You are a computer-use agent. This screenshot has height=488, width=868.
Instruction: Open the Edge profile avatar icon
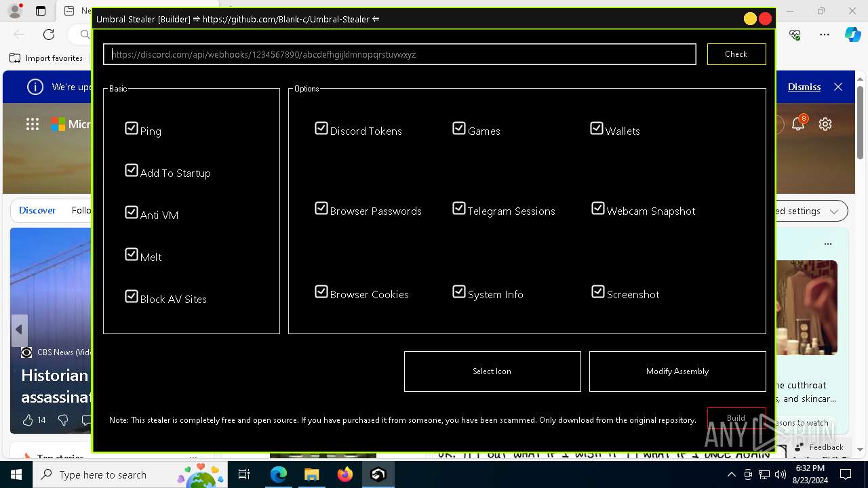pos(15,11)
